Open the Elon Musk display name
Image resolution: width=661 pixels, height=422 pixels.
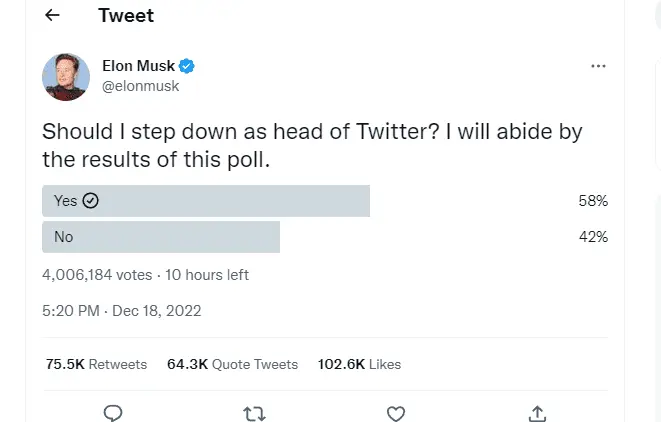138,66
